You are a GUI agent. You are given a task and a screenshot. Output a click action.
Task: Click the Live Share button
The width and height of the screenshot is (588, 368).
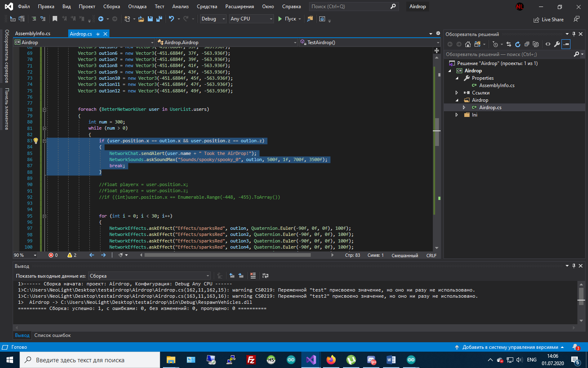548,20
